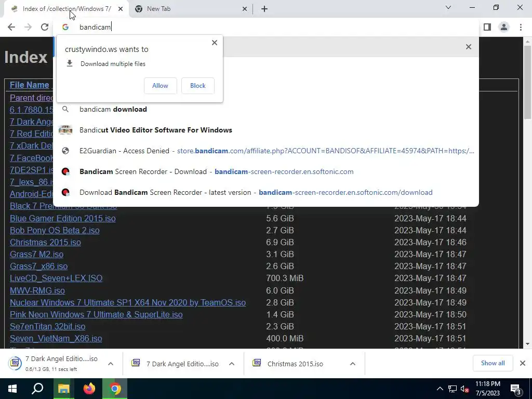
Task: Click address bar containing bandicam
Action: (266, 27)
